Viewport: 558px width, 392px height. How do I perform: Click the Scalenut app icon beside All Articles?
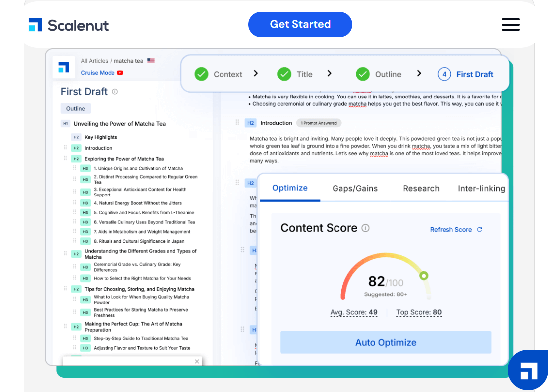[x=64, y=67]
